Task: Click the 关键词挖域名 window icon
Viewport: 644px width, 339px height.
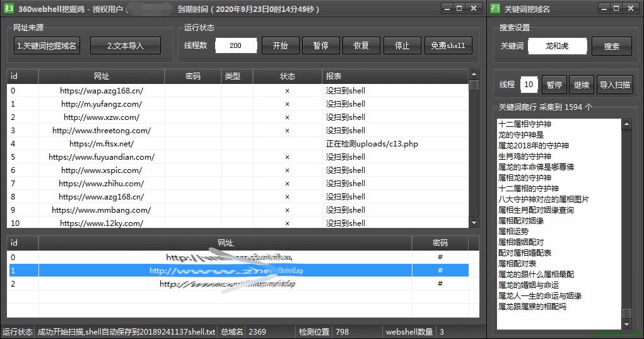Action: tap(495, 8)
